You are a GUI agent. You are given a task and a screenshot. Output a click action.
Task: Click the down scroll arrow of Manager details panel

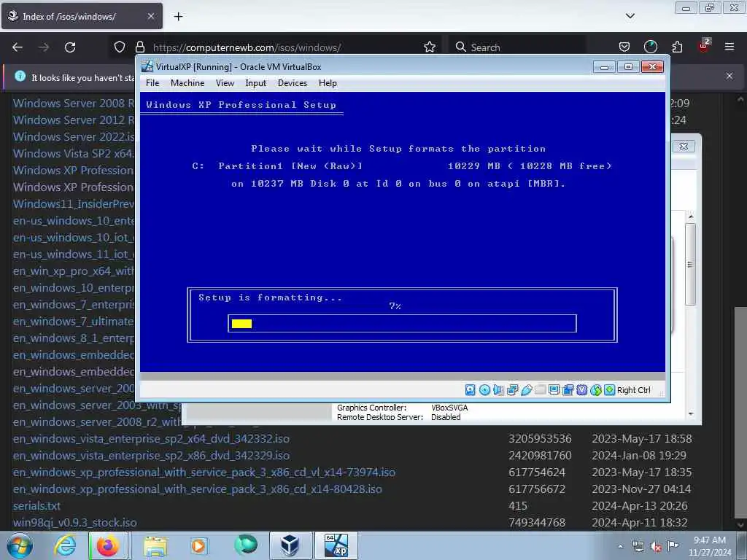click(691, 414)
